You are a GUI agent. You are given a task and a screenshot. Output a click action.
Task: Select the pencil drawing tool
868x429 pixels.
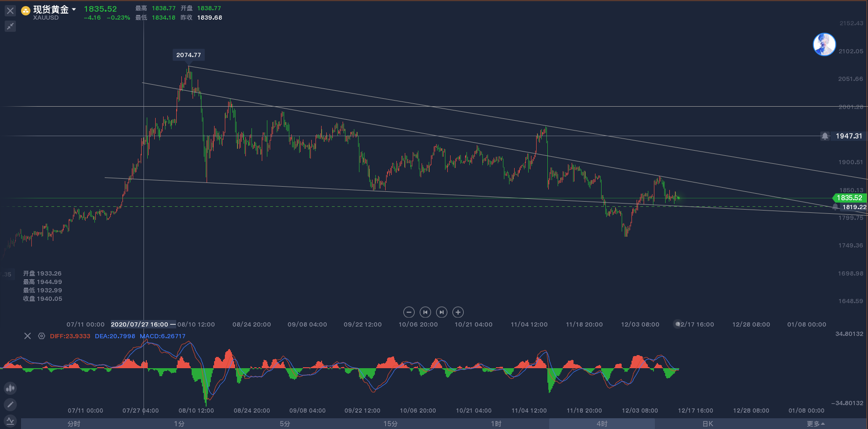(x=10, y=404)
